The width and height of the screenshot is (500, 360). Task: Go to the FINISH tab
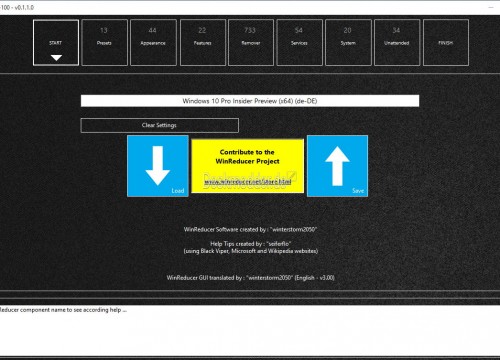click(446, 42)
